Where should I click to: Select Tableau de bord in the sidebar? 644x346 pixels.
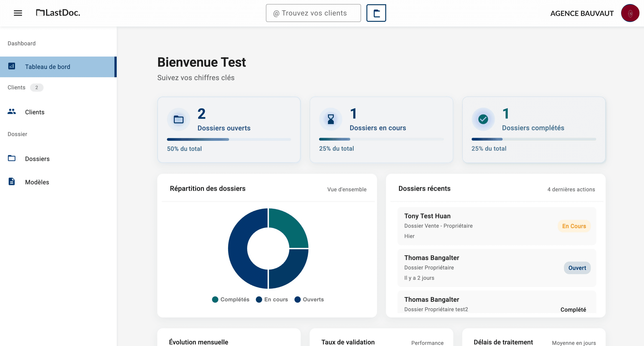click(x=48, y=67)
